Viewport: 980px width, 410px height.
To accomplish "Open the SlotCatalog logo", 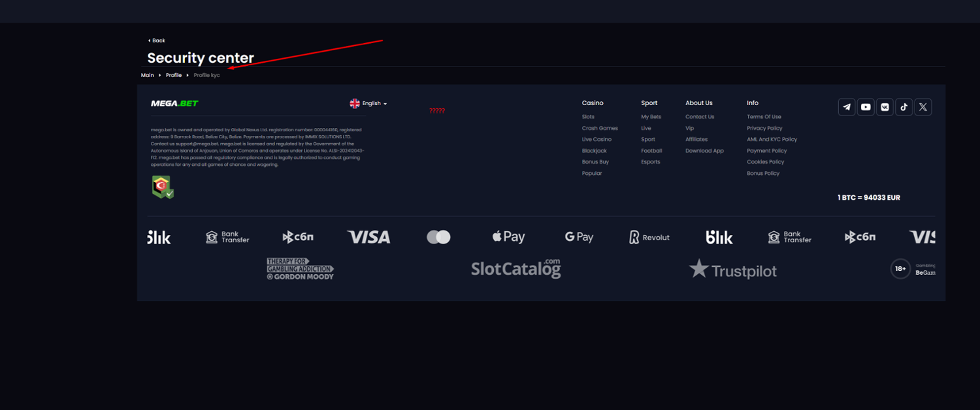I will click(515, 268).
